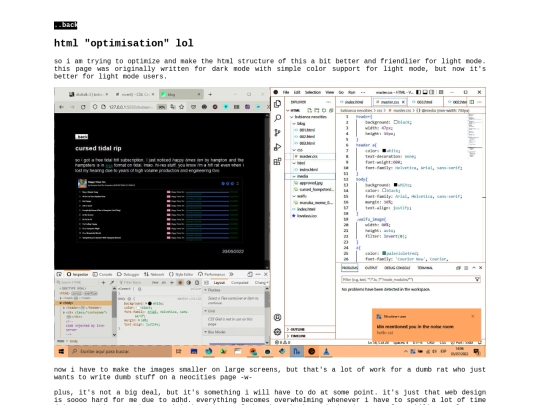
Task: Switch to index.html editor tab
Action: tap(354, 102)
